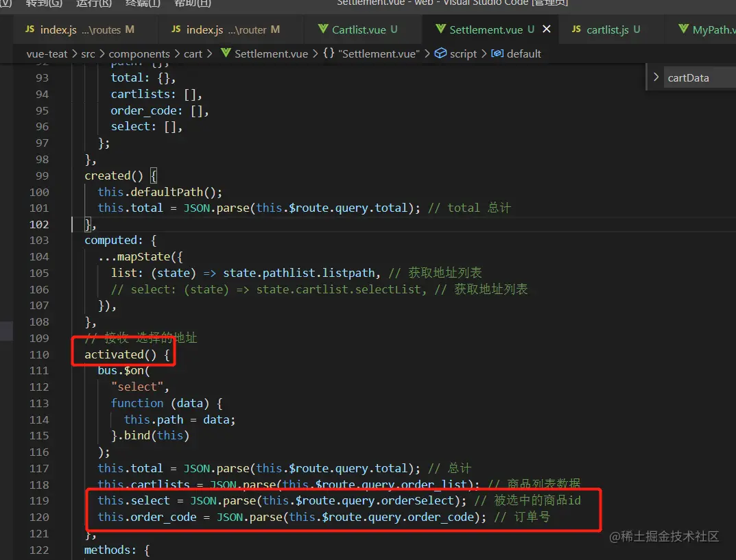
Task: Click the cartData search input field
Action: click(x=701, y=77)
